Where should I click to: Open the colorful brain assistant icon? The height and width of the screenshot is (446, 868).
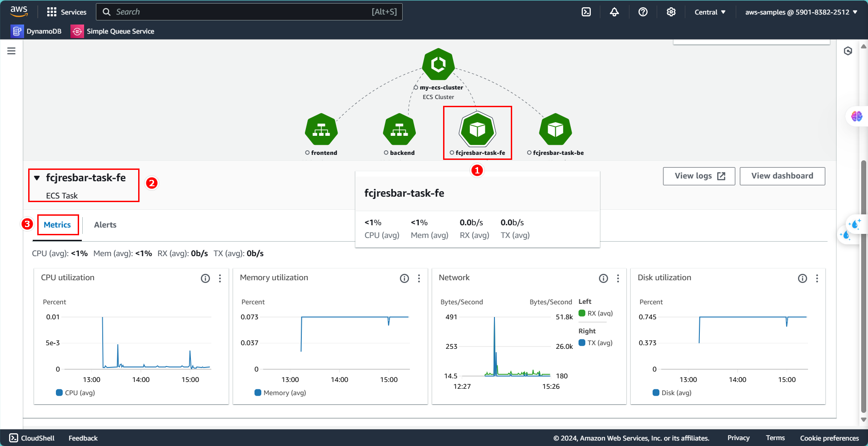[x=857, y=116]
